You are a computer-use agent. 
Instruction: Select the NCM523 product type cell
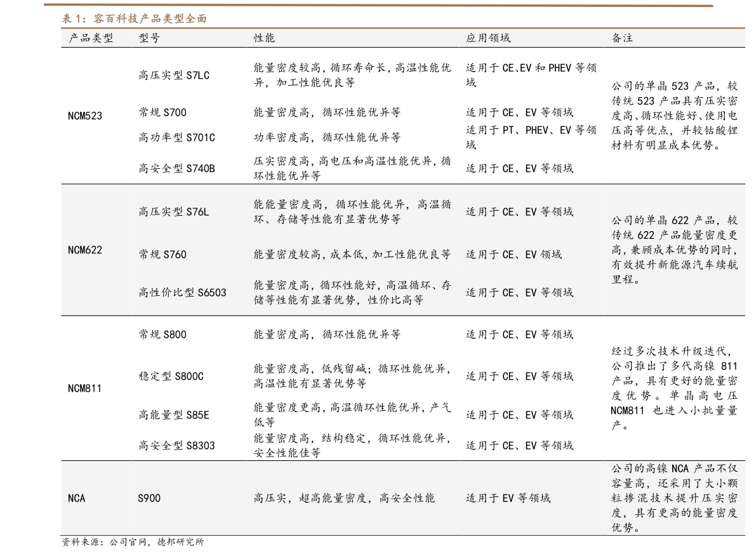tap(84, 116)
